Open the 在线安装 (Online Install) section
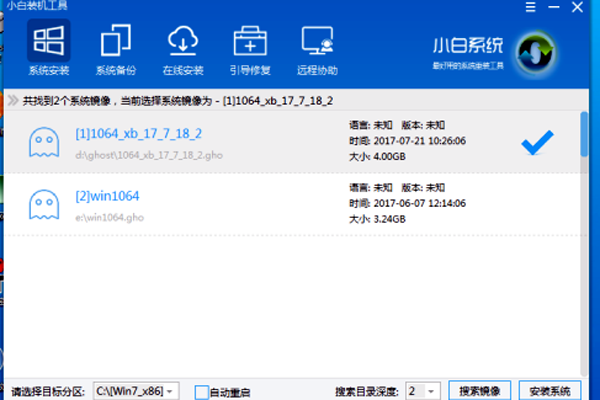Image resolution: width=600 pixels, height=400 pixels. [185, 50]
